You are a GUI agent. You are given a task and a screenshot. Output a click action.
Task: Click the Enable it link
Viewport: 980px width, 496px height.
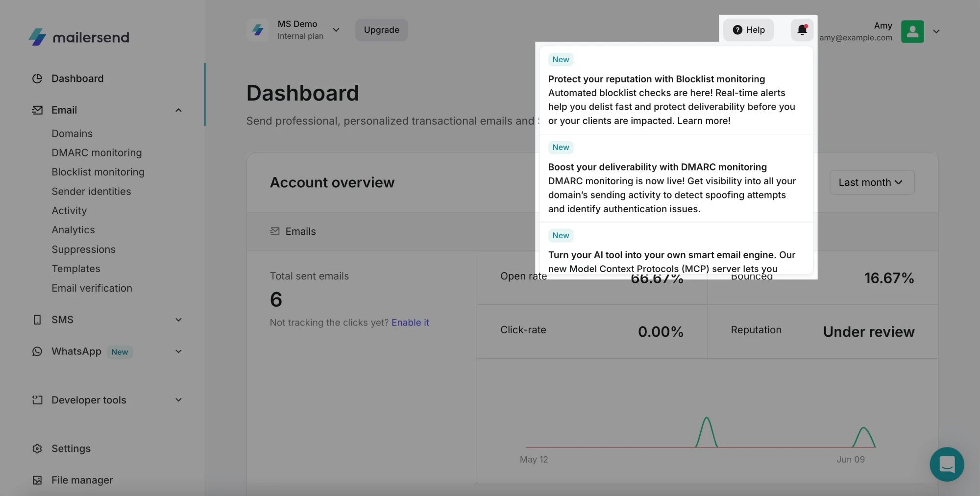410,322
